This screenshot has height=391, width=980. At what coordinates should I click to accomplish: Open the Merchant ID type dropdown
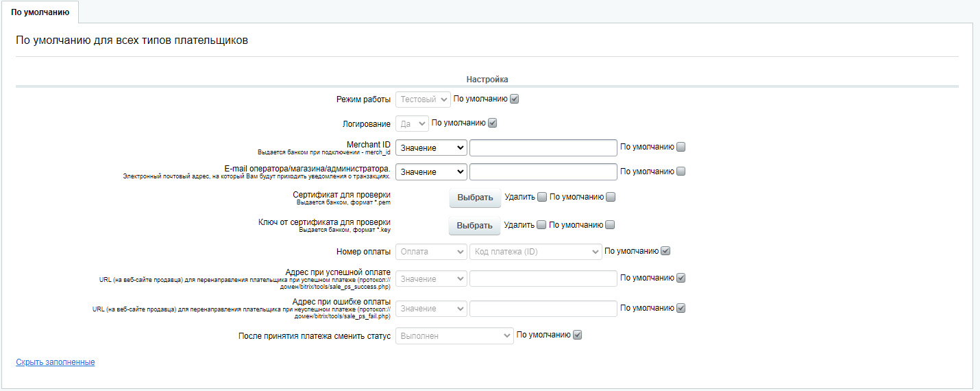431,147
